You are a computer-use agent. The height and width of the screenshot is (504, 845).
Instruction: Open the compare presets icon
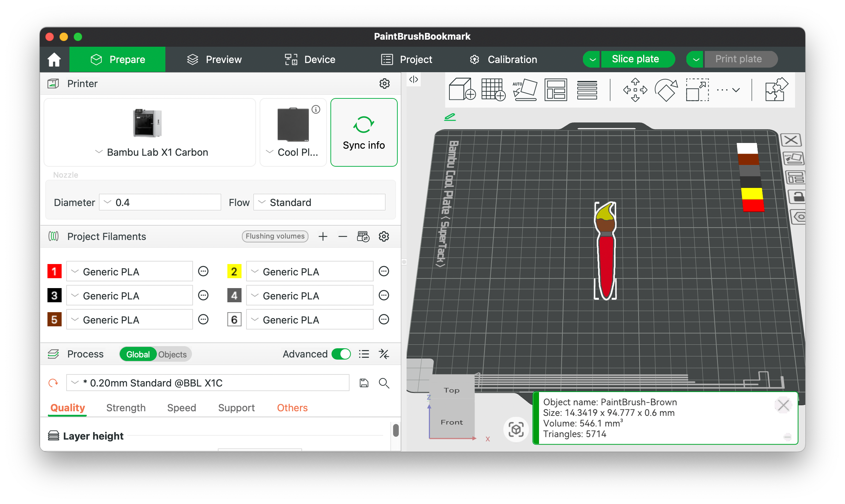click(384, 354)
